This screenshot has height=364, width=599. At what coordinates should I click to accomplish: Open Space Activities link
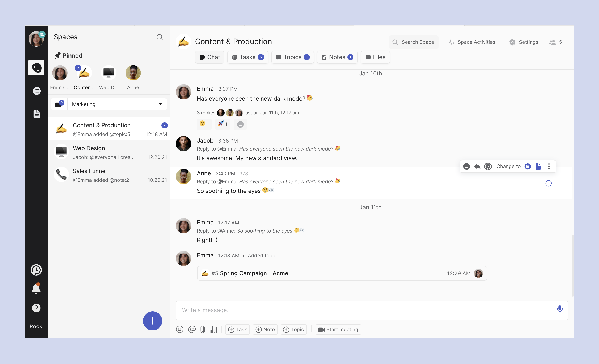point(472,42)
